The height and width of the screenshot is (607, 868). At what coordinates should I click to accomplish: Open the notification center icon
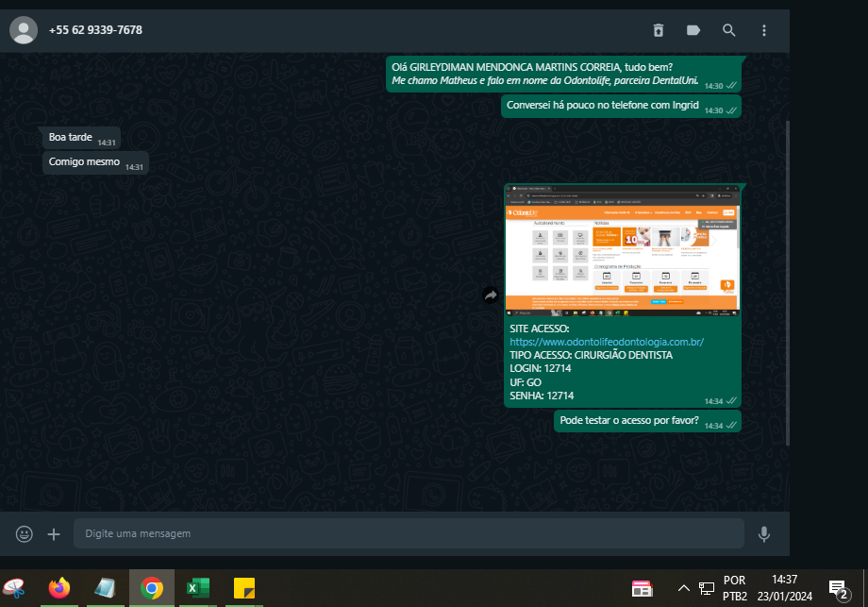click(837, 589)
